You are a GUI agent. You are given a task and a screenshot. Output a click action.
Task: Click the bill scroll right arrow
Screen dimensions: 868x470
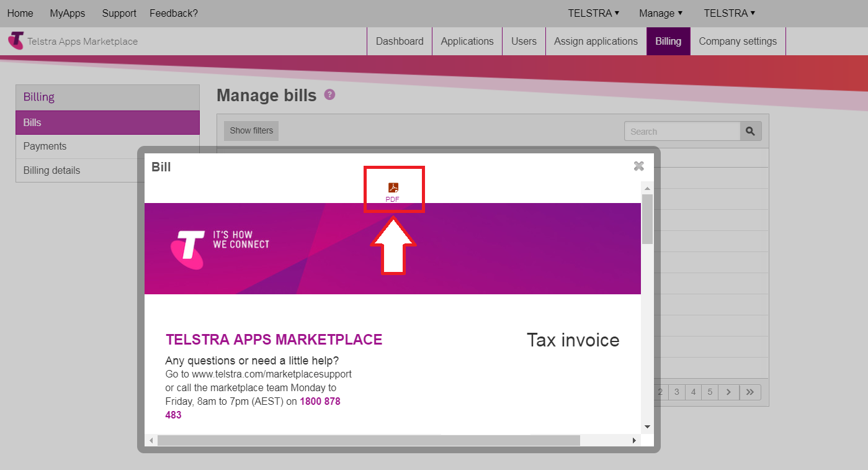click(634, 440)
